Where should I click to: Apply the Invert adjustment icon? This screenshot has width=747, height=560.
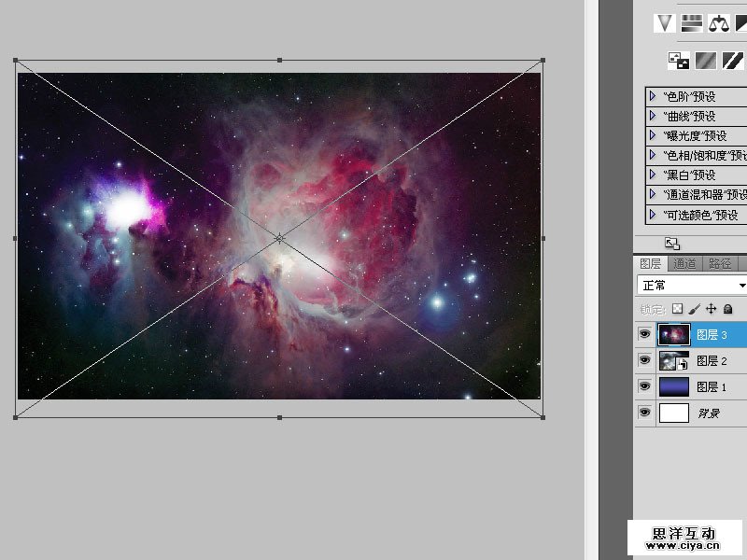click(679, 61)
